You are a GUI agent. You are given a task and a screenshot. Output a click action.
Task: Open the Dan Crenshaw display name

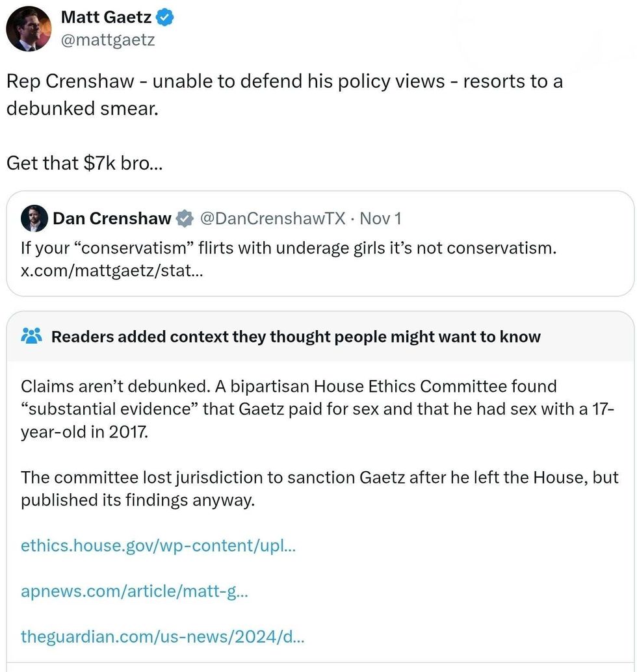point(111,219)
